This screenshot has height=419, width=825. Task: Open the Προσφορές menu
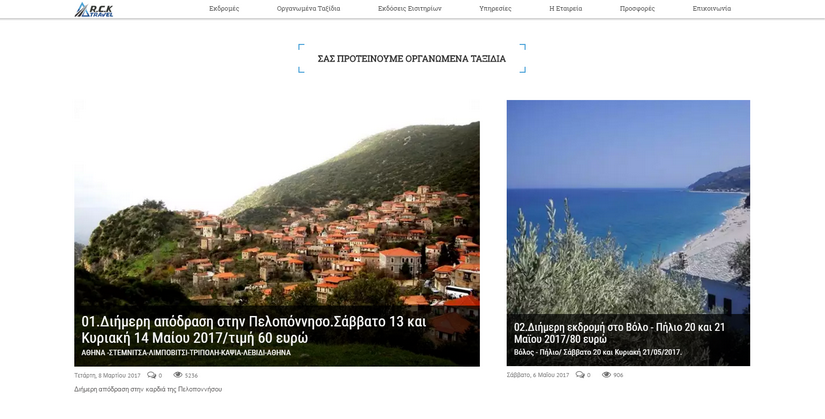point(637,8)
